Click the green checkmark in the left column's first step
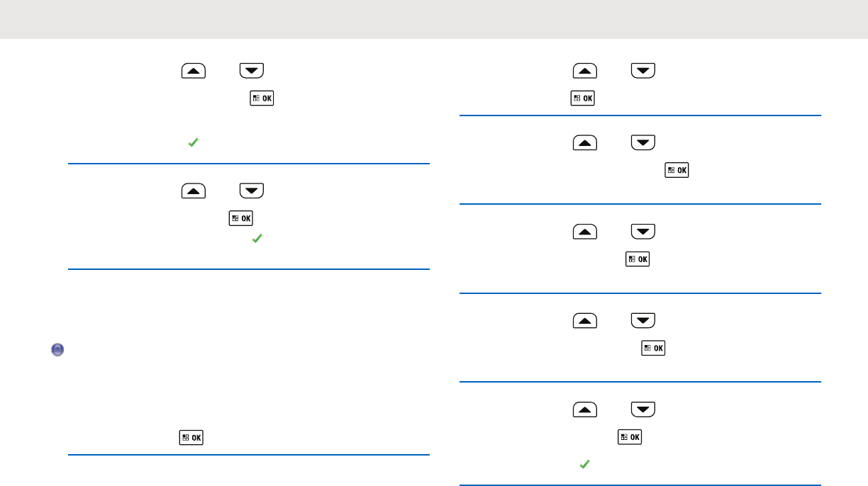This screenshot has width=868, height=486. click(x=191, y=143)
